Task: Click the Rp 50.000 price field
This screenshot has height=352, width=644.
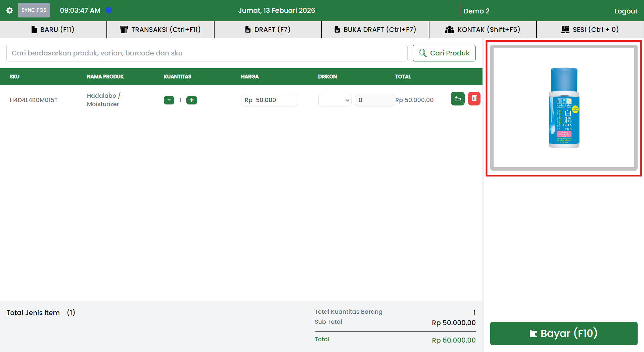Action: 269,100
